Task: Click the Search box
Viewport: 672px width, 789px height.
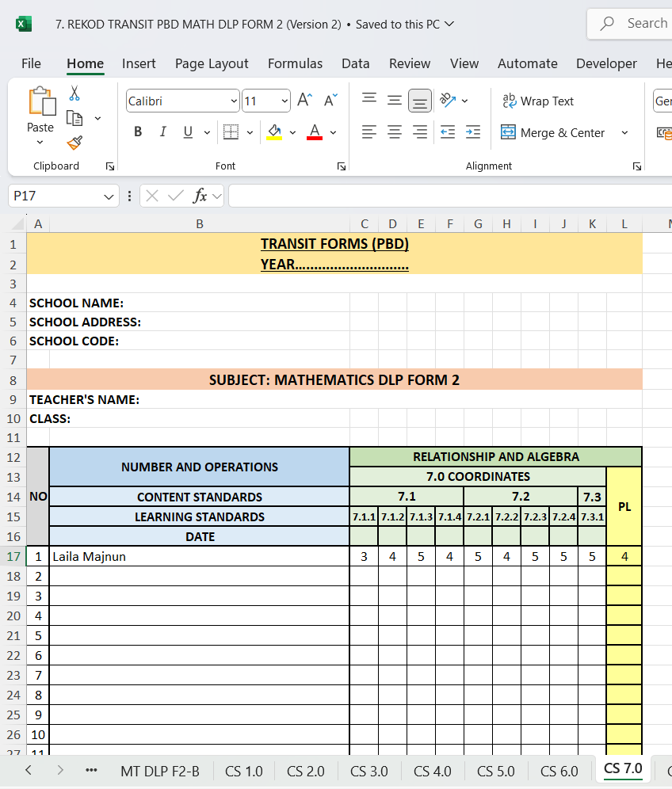Action: (x=630, y=24)
